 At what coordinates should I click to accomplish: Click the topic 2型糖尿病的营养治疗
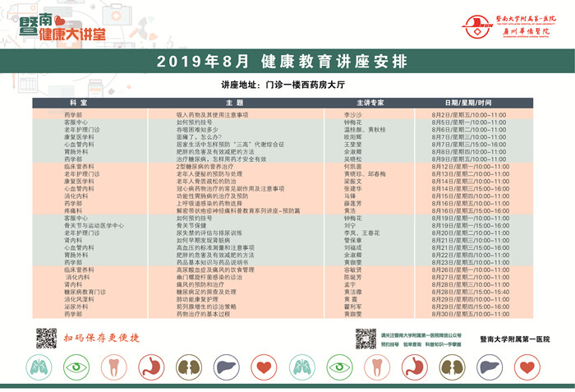205,167
